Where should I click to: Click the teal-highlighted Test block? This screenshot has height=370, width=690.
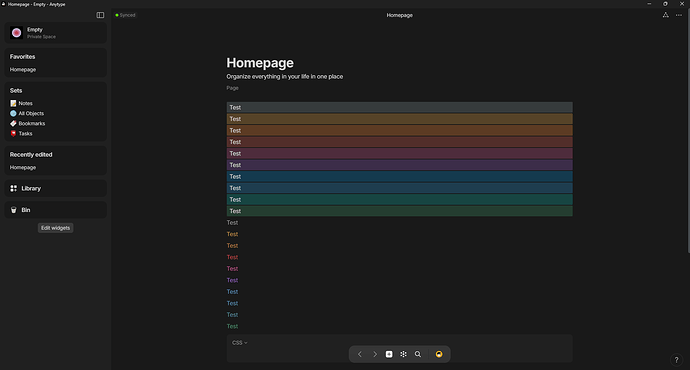tap(400, 200)
